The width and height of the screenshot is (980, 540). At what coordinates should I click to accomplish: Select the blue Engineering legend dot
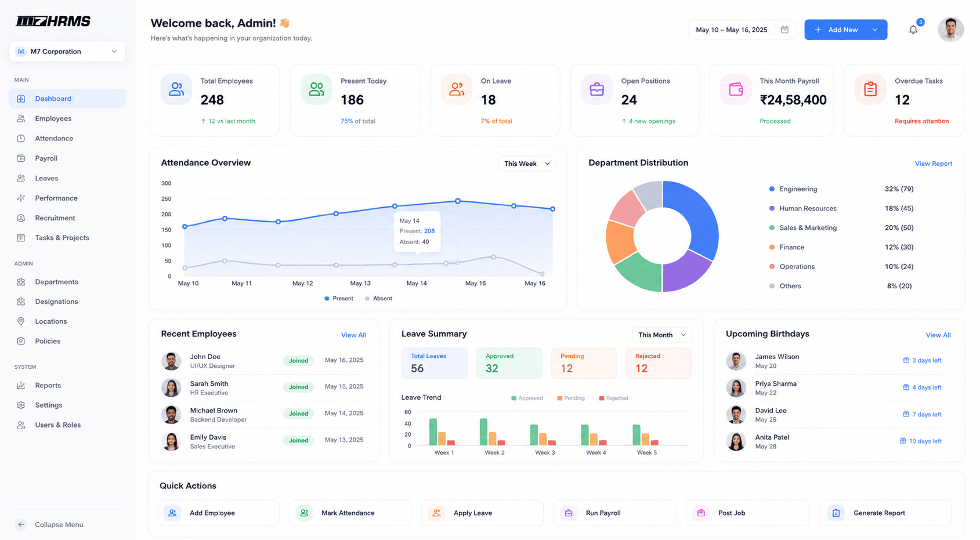click(x=771, y=189)
